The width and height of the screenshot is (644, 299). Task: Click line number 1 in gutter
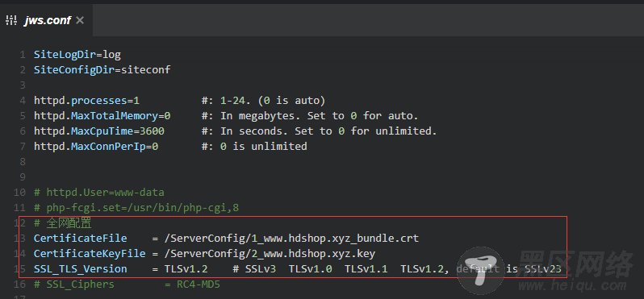point(22,55)
